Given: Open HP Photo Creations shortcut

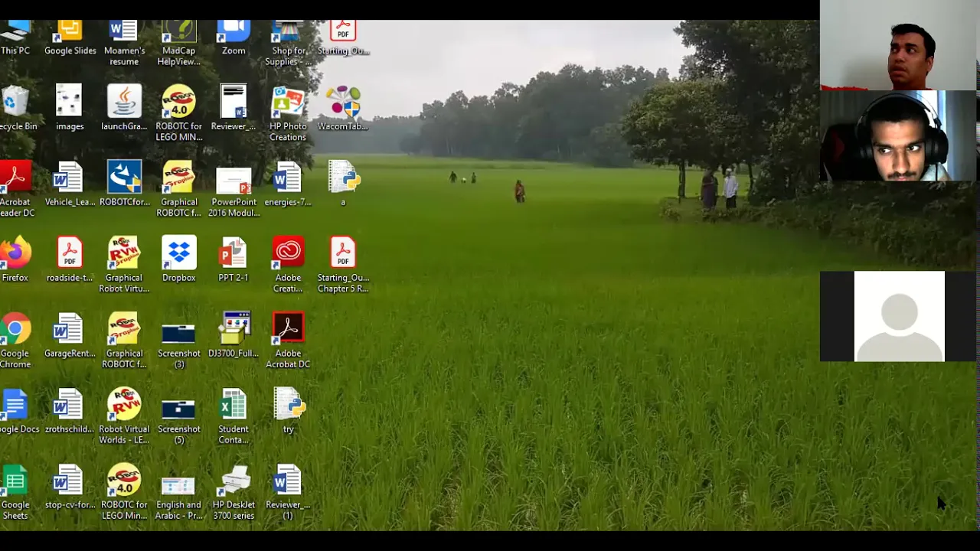Looking at the screenshot, I should (x=288, y=111).
